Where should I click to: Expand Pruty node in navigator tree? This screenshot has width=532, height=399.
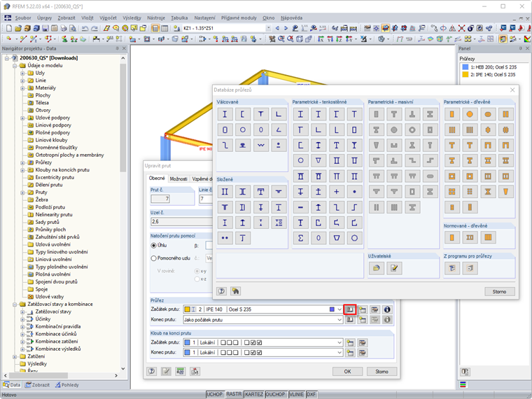click(22, 192)
